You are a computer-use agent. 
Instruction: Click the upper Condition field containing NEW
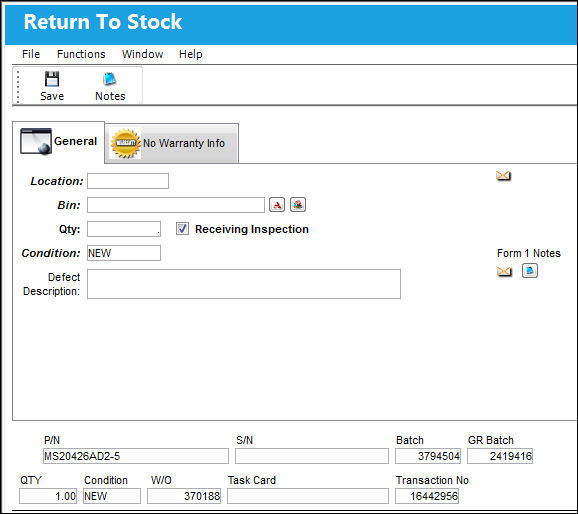pos(124,253)
